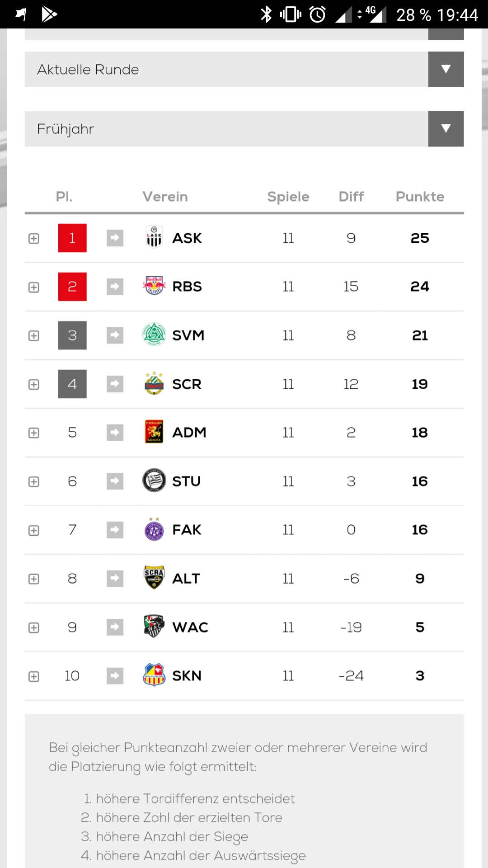Tap the Admira ADM logo
The image size is (488, 868).
click(x=154, y=432)
